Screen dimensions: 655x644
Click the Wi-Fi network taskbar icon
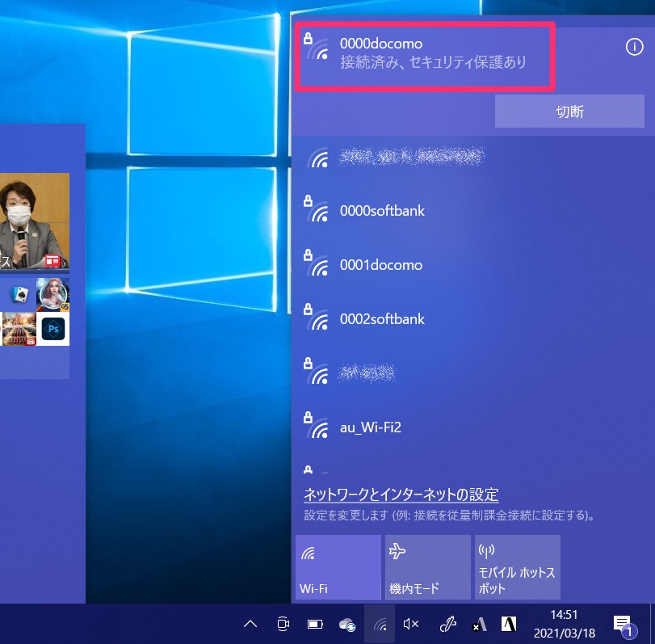380,624
